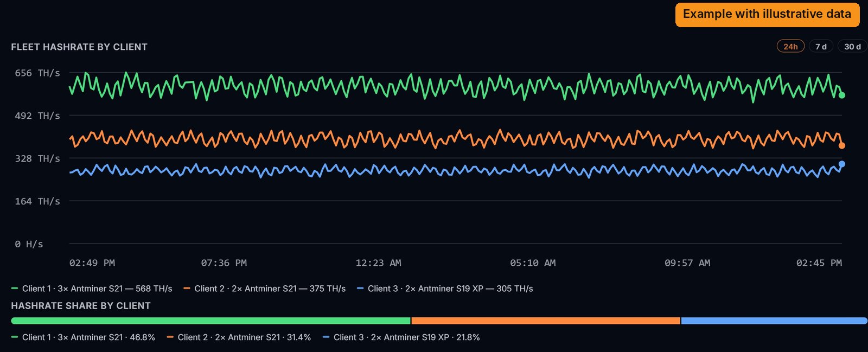Click the 164 TH/s axis label
Screen dimensions: 868x352
(37, 201)
